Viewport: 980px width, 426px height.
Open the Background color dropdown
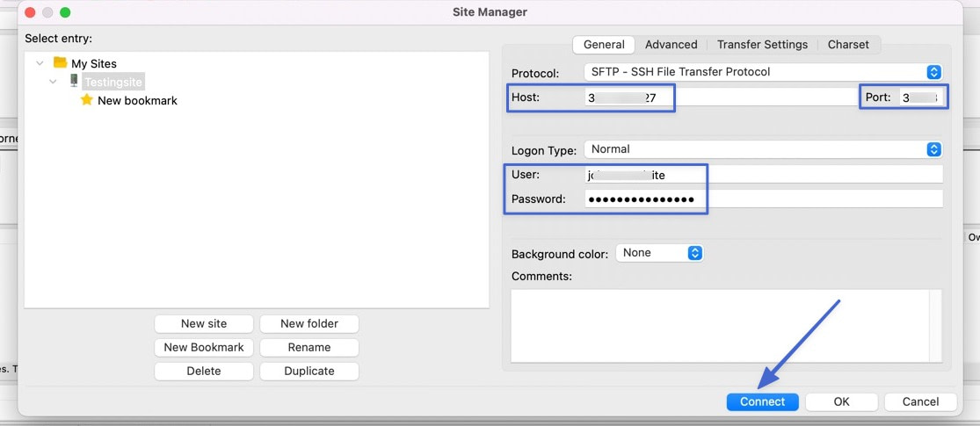pos(659,253)
